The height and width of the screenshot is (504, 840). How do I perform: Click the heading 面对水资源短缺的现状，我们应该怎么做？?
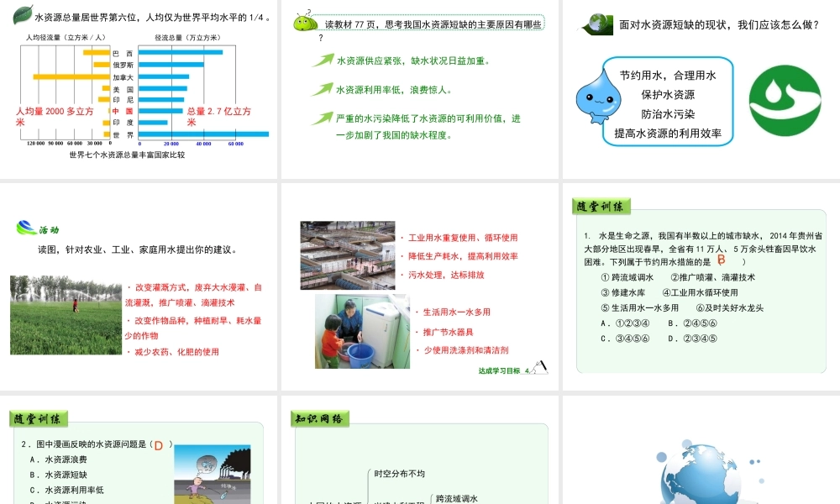tap(720, 24)
